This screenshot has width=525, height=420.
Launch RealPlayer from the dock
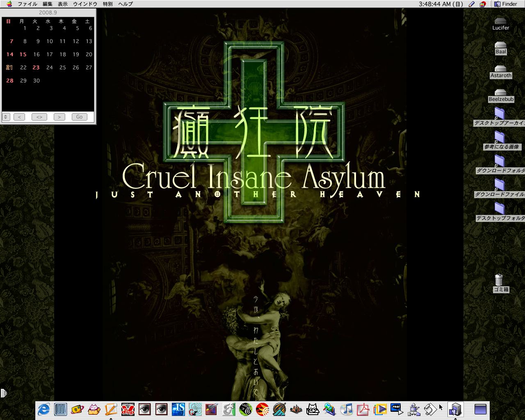(x=397, y=409)
